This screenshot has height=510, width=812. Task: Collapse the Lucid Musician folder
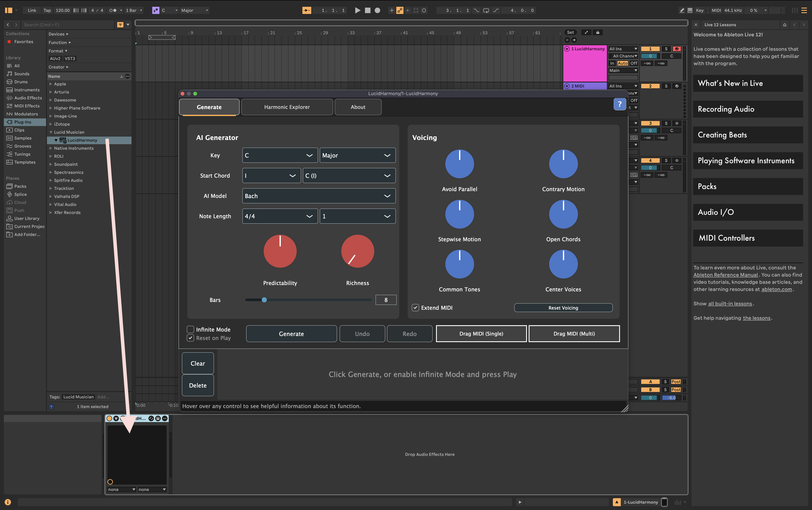coord(51,132)
